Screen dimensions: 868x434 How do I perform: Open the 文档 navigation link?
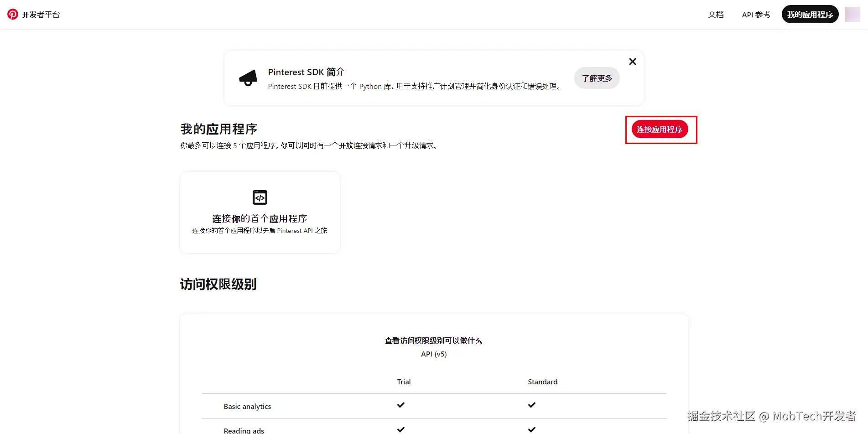click(716, 15)
